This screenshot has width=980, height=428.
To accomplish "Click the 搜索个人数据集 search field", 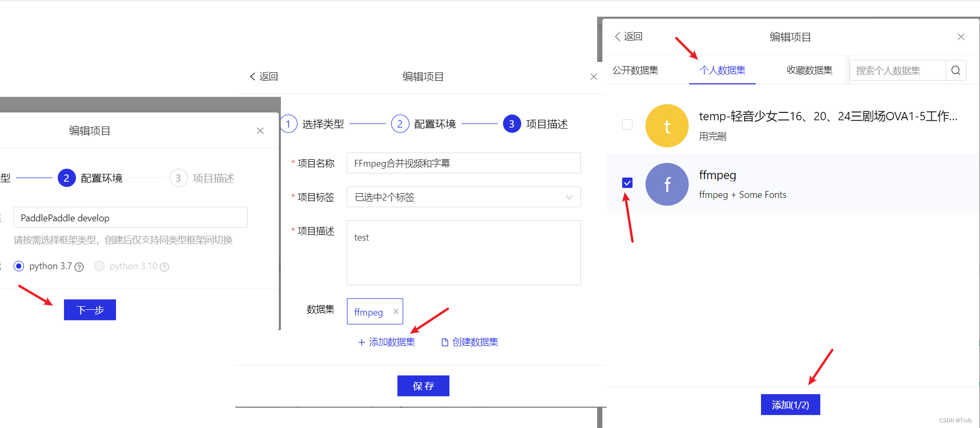I will [x=897, y=70].
